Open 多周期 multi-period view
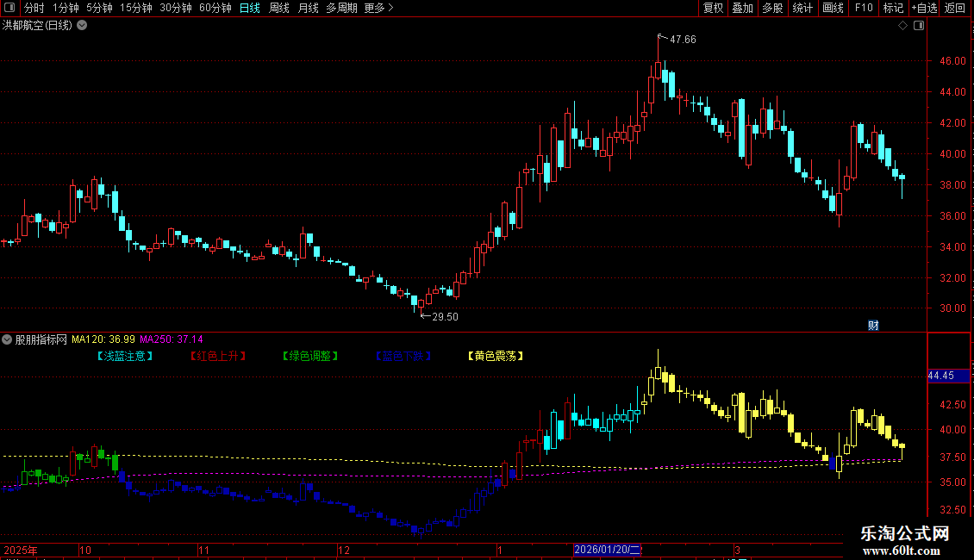This screenshot has width=974, height=560. pyautogui.click(x=341, y=8)
